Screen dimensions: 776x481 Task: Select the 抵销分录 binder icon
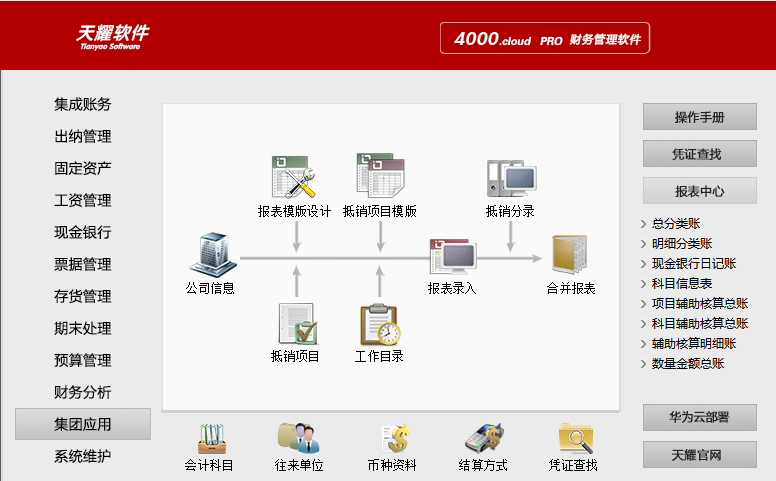510,179
